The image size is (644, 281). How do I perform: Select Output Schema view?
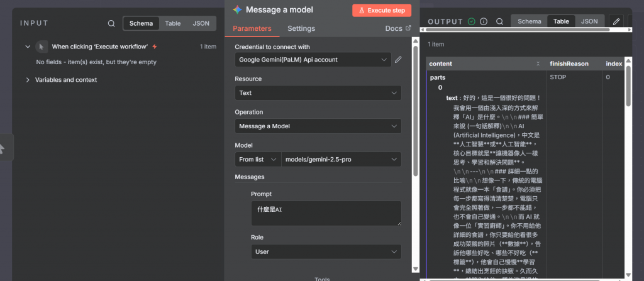[x=529, y=21]
